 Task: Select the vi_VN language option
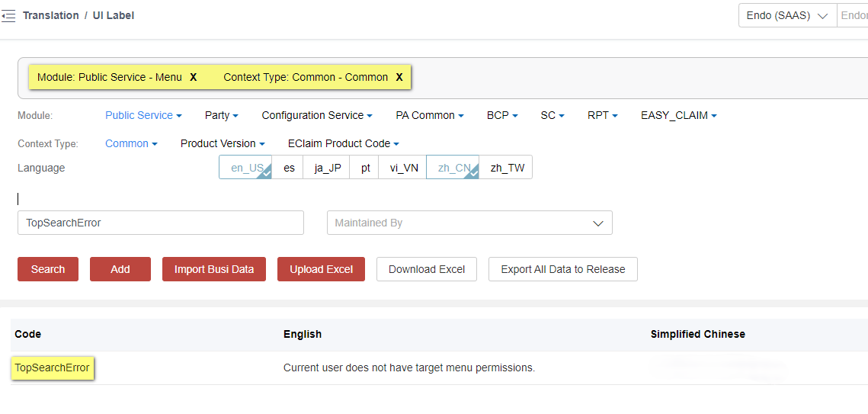(x=404, y=168)
